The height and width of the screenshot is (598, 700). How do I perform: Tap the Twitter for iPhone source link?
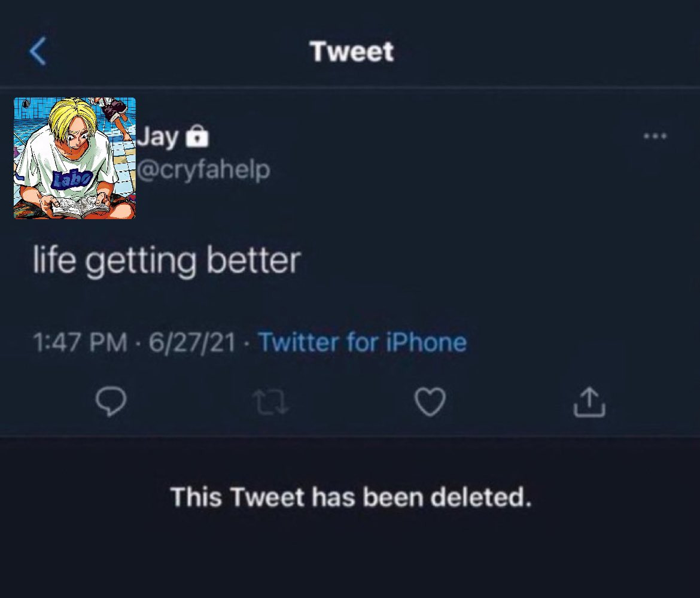coord(362,342)
